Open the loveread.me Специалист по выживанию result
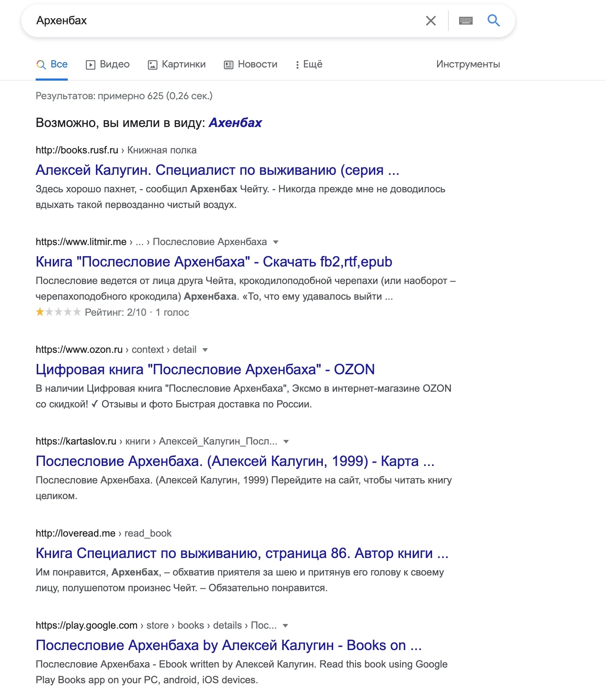 (242, 553)
